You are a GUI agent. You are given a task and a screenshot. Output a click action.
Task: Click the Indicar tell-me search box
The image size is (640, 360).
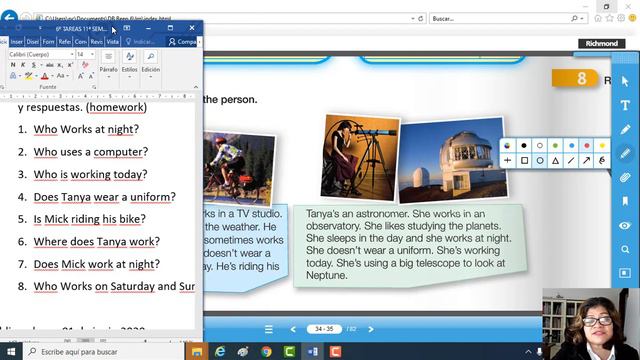tap(141, 42)
